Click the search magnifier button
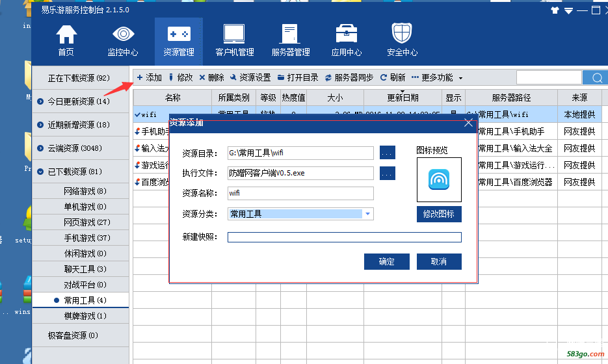This screenshot has height=364, width=608. click(x=596, y=77)
